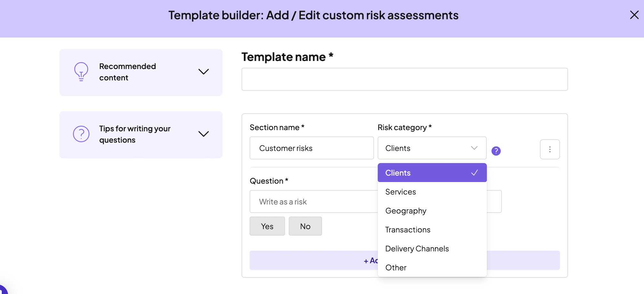Click the purple chat bubble at bottom-left corner
This screenshot has height=294, width=644.
(3, 290)
